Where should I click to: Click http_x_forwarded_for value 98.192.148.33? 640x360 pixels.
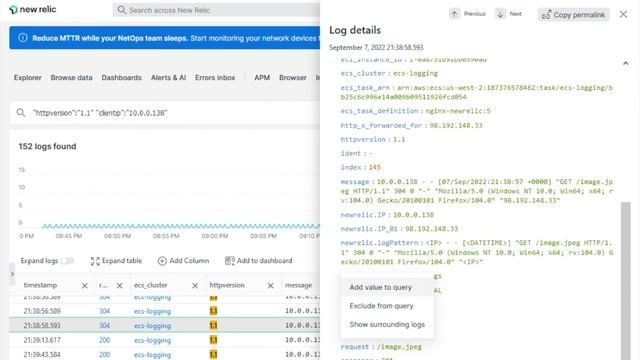pyautogui.click(x=456, y=125)
